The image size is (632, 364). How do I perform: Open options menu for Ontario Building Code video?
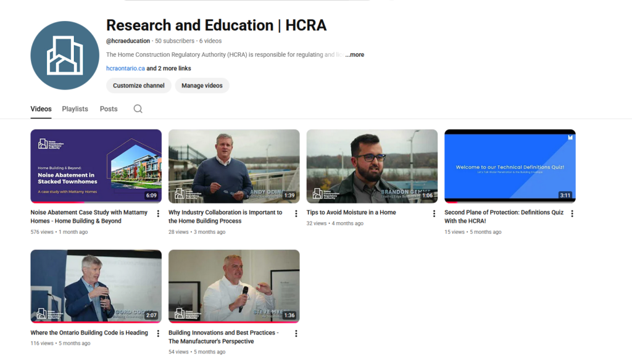point(158,334)
